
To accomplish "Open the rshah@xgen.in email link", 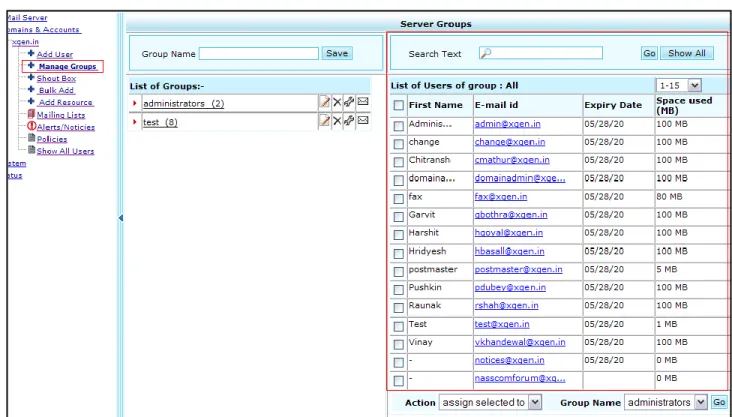I will pos(507,306).
